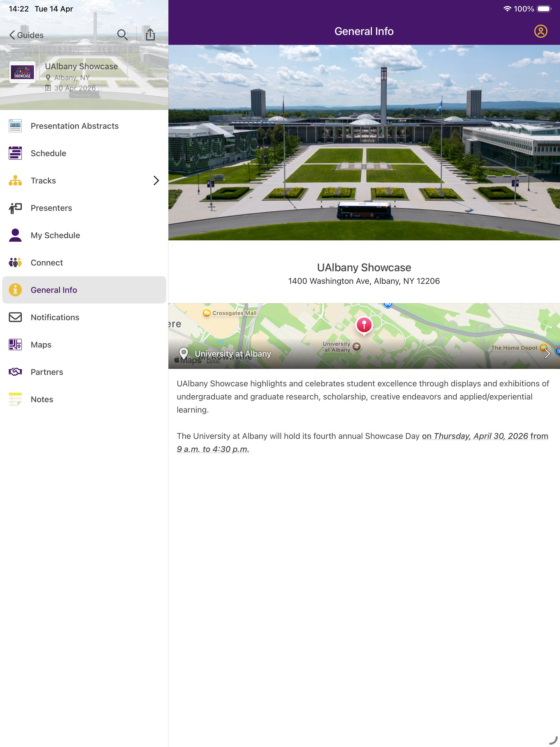Tap the red map pin marker
This screenshot has width=560, height=747.
point(364,326)
